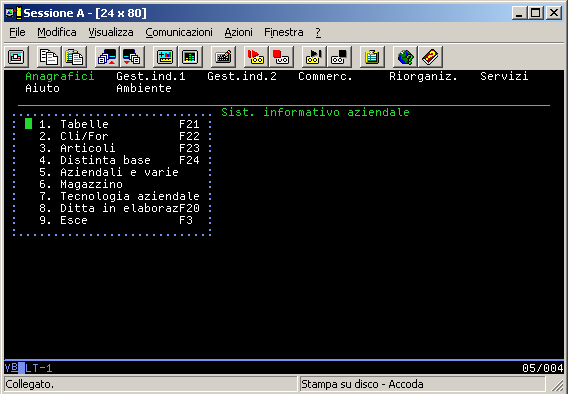Open the Keyboard Remap icon
568x394 pixels.
223,57
